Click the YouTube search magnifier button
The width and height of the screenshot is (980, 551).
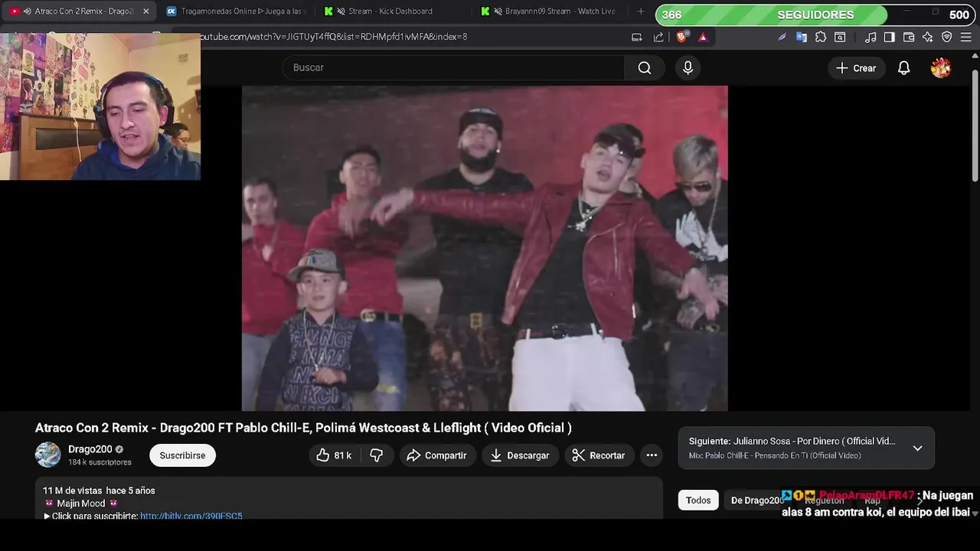[645, 68]
